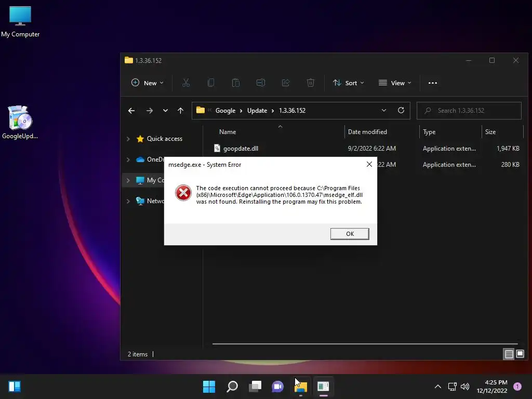Close the System Error dialog with X
The height and width of the screenshot is (399, 532).
coord(369,164)
